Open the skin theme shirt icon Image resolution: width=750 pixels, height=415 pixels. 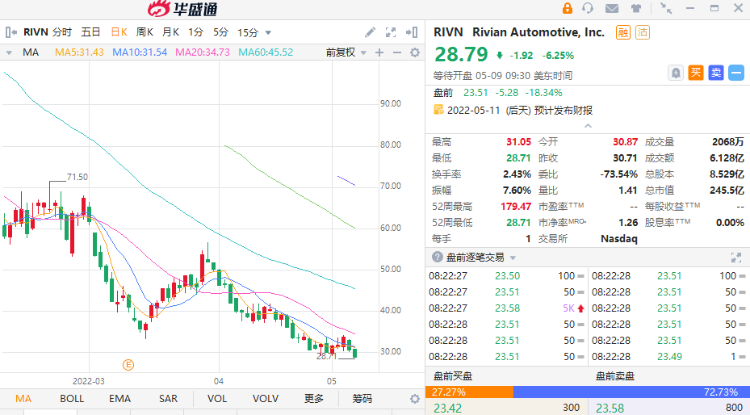pyautogui.click(x=636, y=8)
